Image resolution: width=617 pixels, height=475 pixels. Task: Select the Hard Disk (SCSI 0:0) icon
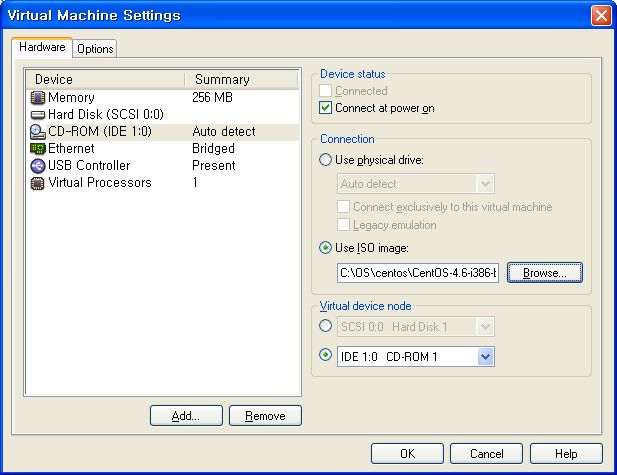(38, 115)
